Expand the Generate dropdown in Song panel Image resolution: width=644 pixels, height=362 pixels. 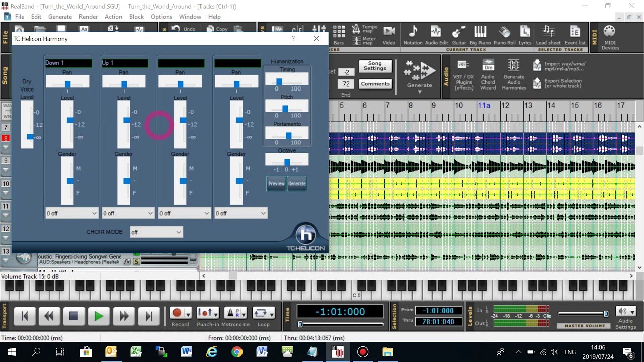point(419,92)
